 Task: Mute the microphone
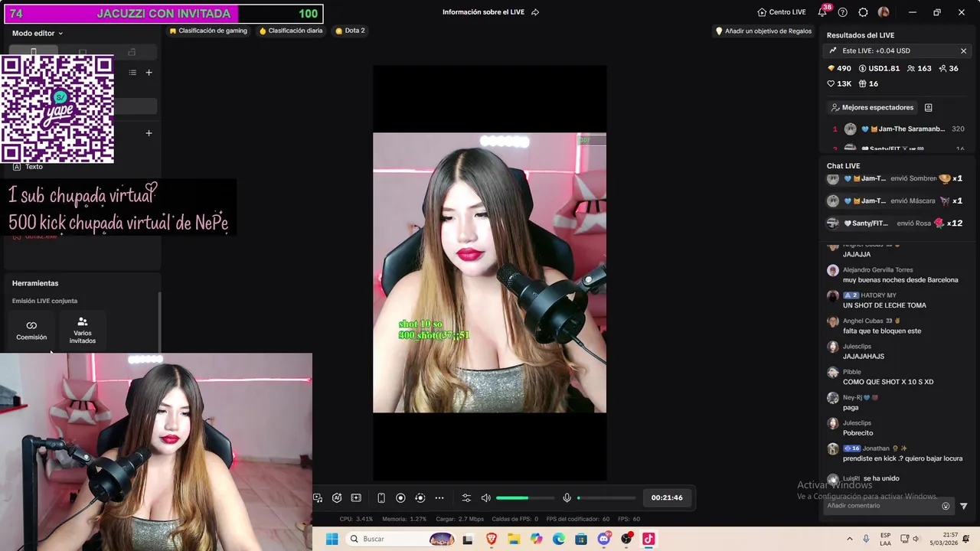(567, 498)
